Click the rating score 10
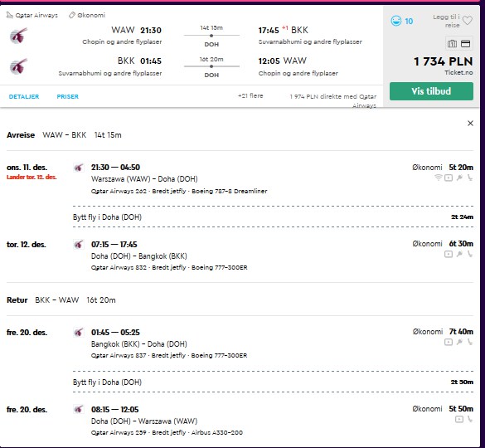This screenshot has height=448, width=485. tap(409, 21)
